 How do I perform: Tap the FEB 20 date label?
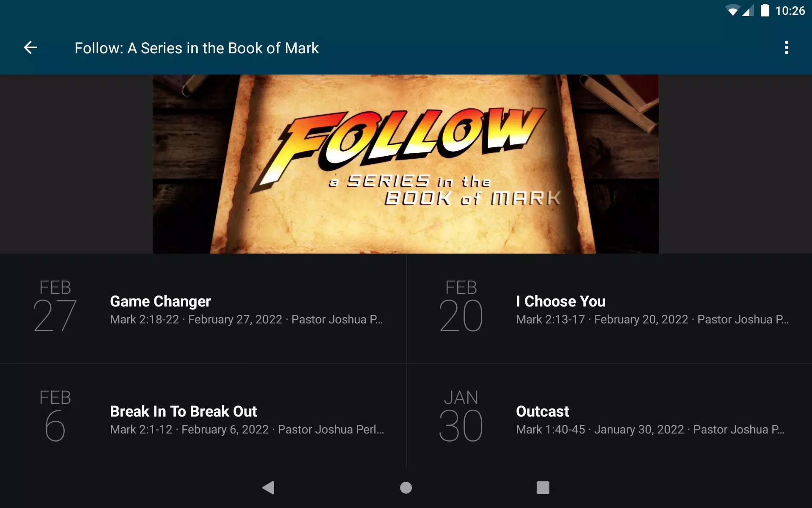tap(461, 305)
